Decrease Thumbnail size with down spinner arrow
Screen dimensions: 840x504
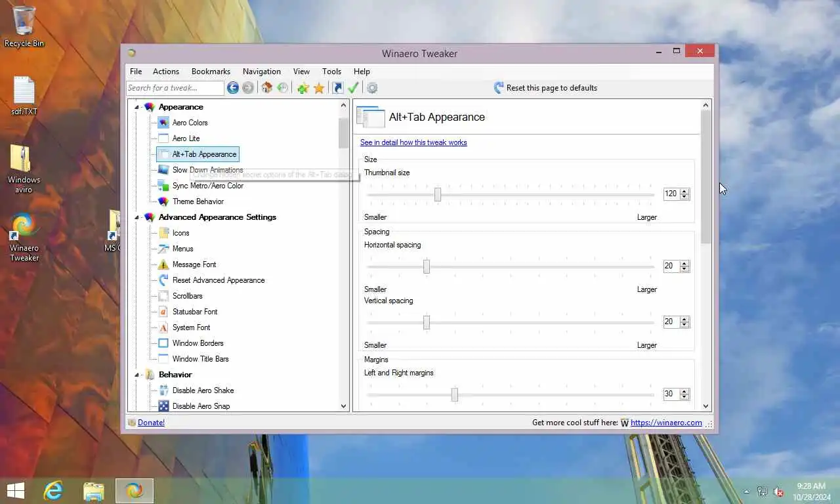click(684, 196)
